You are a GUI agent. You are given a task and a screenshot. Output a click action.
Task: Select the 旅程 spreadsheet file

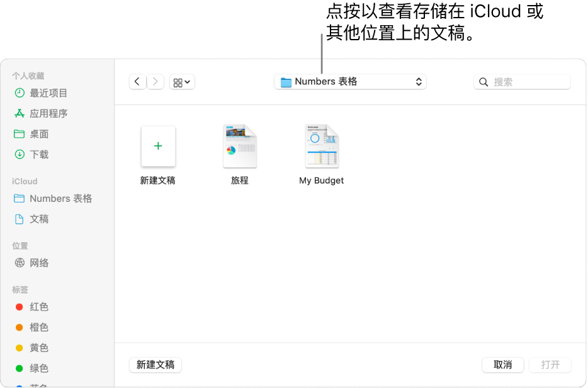(x=240, y=146)
